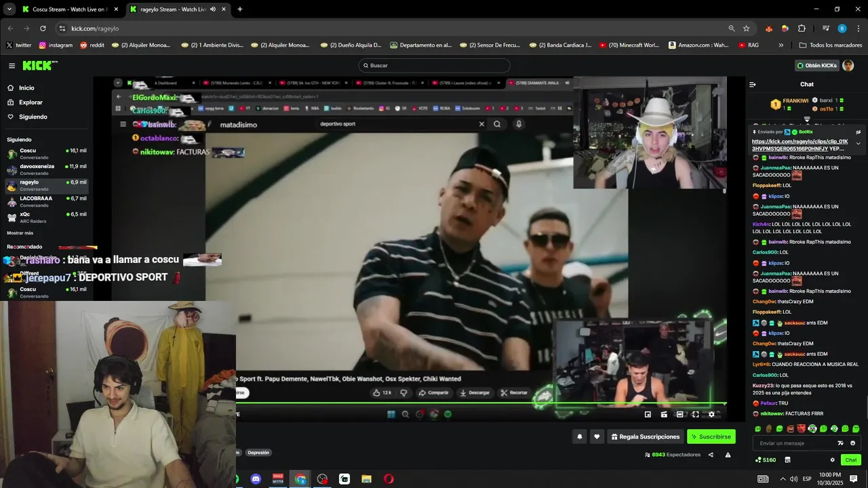Click the latest mini emote above chat input
Image resolution: width=868 pixels, height=488 pixels.
coord(856,429)
